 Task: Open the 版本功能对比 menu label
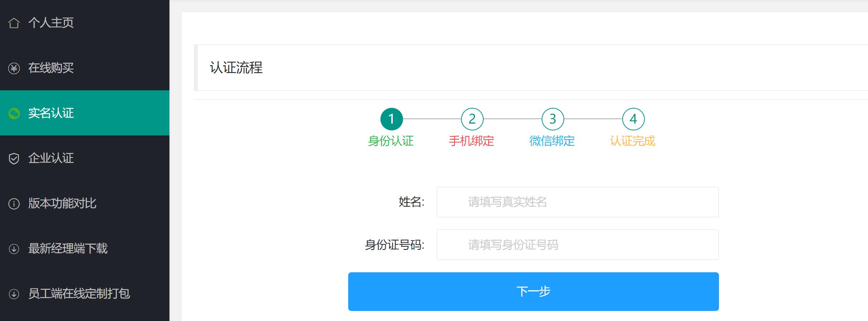pos(62,203)
